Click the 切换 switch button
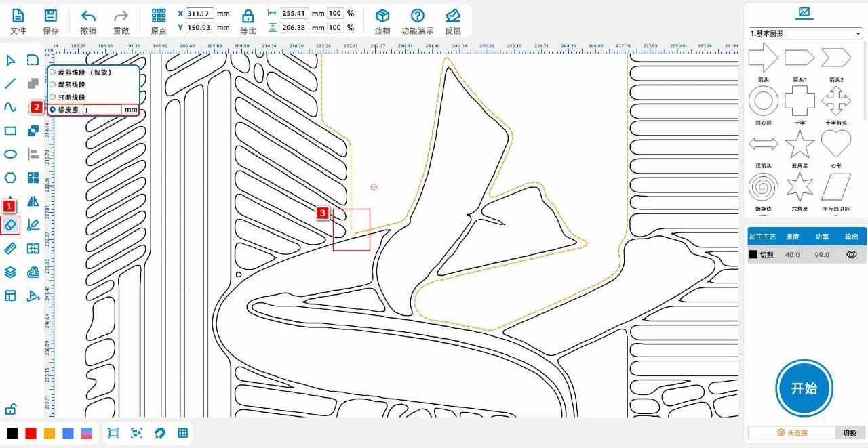This screenshot has height=448, width=868. (850, 432)
